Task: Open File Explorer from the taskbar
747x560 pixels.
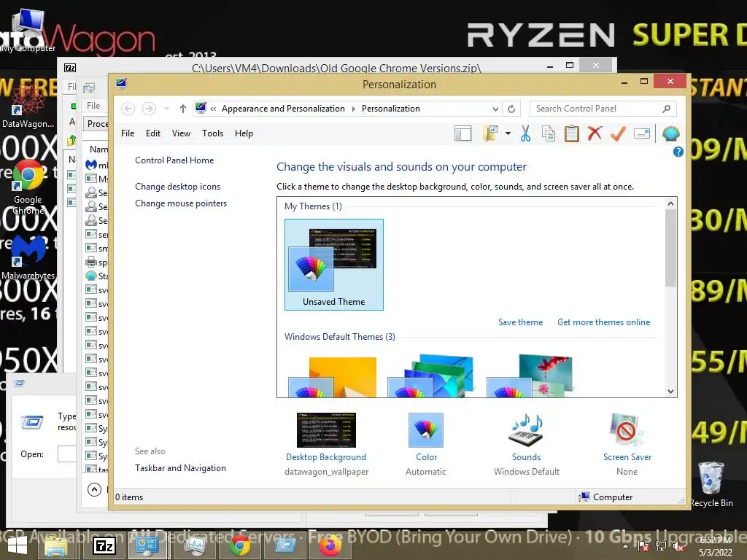Action: point(55,546)
